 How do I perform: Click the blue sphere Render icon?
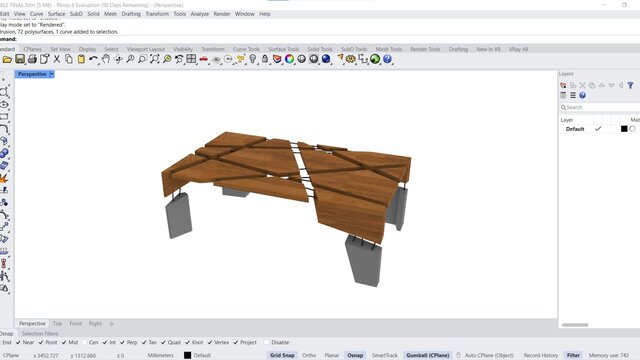coord(326,59)
